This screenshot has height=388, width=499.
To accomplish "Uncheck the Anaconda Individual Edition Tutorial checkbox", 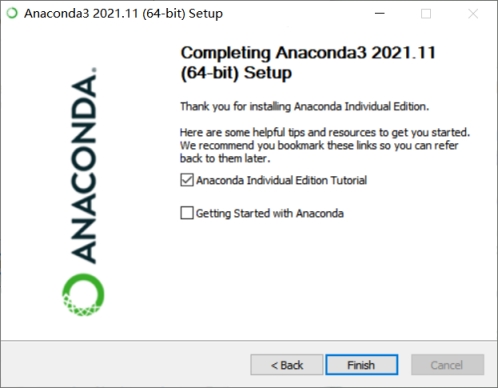I will [187, 180].
